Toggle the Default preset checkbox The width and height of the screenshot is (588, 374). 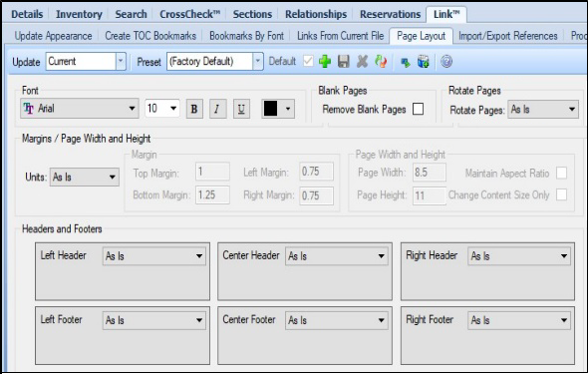[308, 61]
